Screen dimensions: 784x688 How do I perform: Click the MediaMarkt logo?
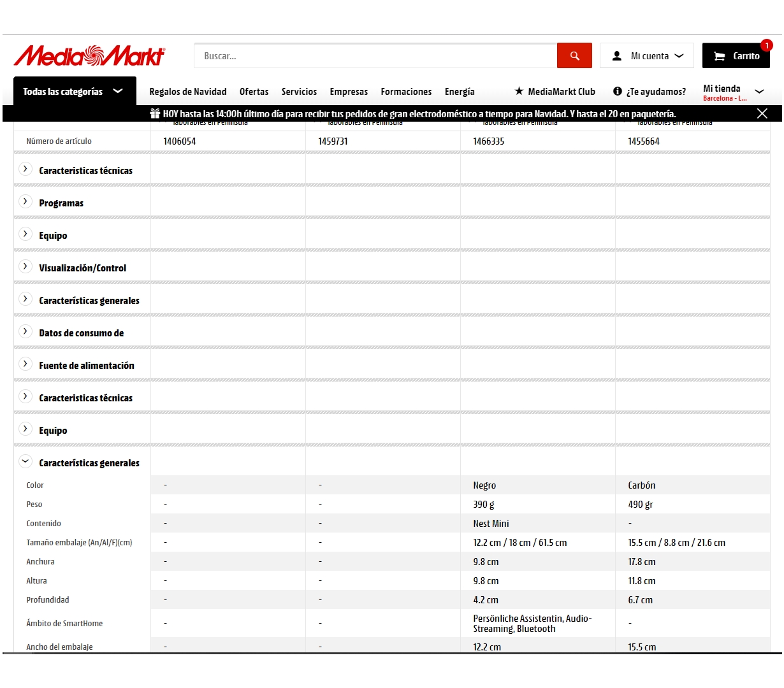click(89, 56)
